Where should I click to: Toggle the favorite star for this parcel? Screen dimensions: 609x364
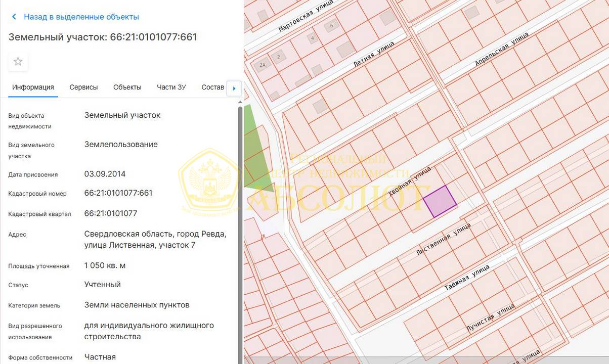[18, 62]
